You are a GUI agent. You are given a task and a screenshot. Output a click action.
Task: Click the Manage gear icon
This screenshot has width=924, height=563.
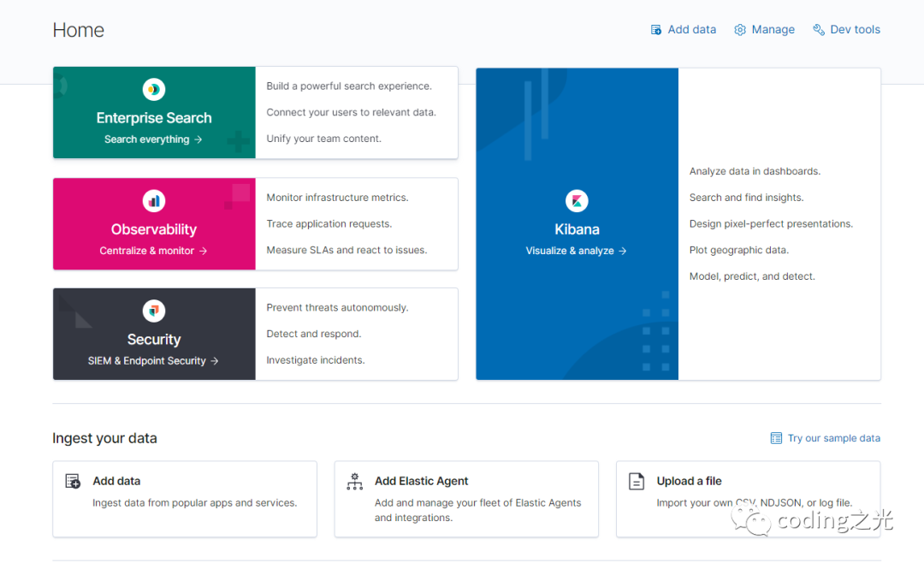[x=740, y=29]
